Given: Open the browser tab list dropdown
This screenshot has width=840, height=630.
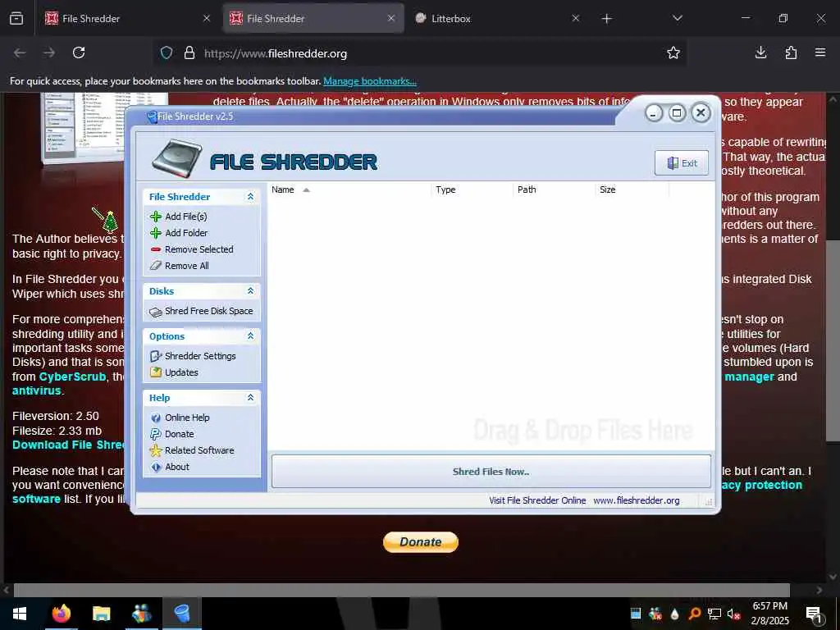Looking at the screenshot, I should coord(677,18).
